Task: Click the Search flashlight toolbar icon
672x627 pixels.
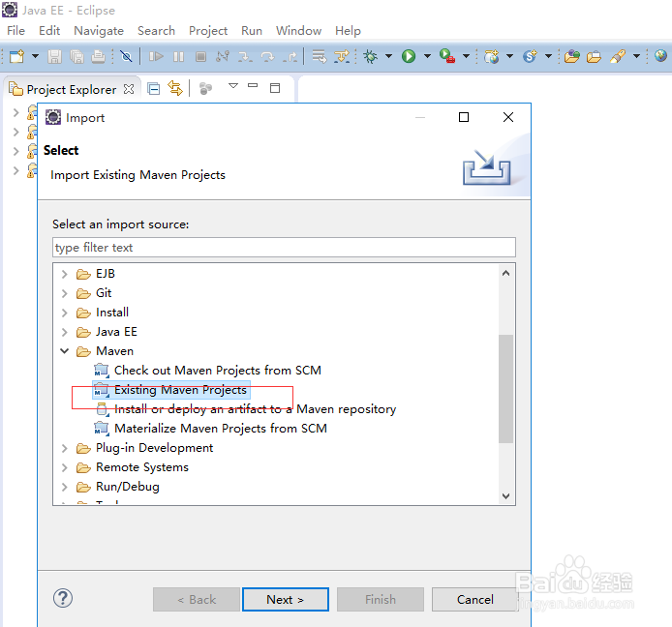Action: click(x=618, y=56)
